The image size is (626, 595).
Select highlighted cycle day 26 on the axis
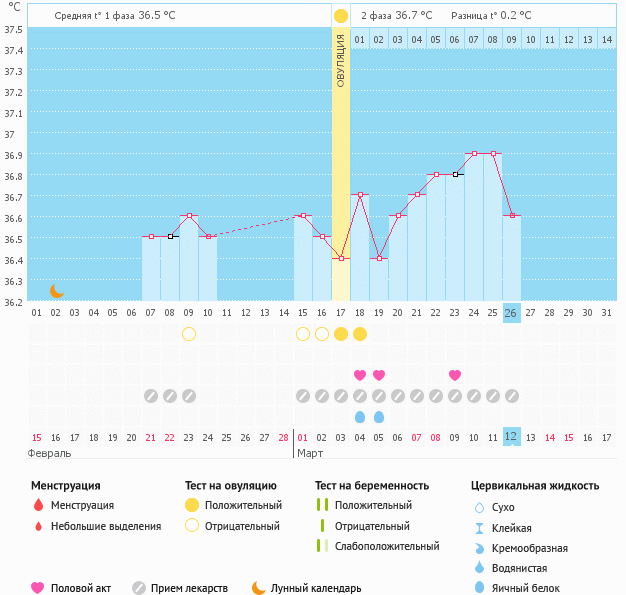click(511, 312)
